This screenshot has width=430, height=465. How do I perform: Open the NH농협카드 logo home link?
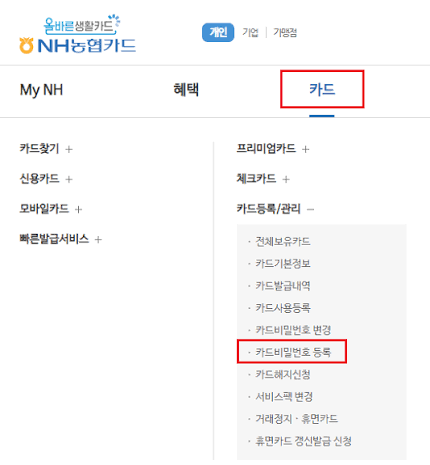pos(78,34)
